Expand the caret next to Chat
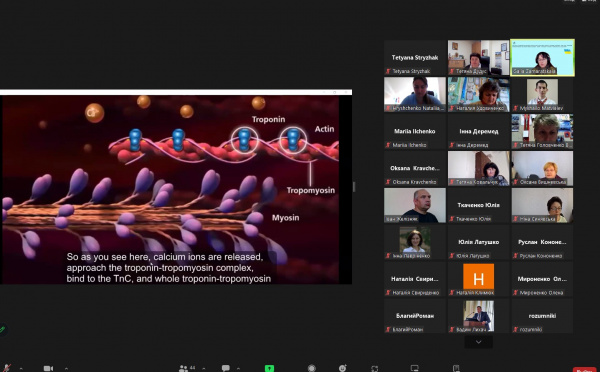 [x=238, y=369]
